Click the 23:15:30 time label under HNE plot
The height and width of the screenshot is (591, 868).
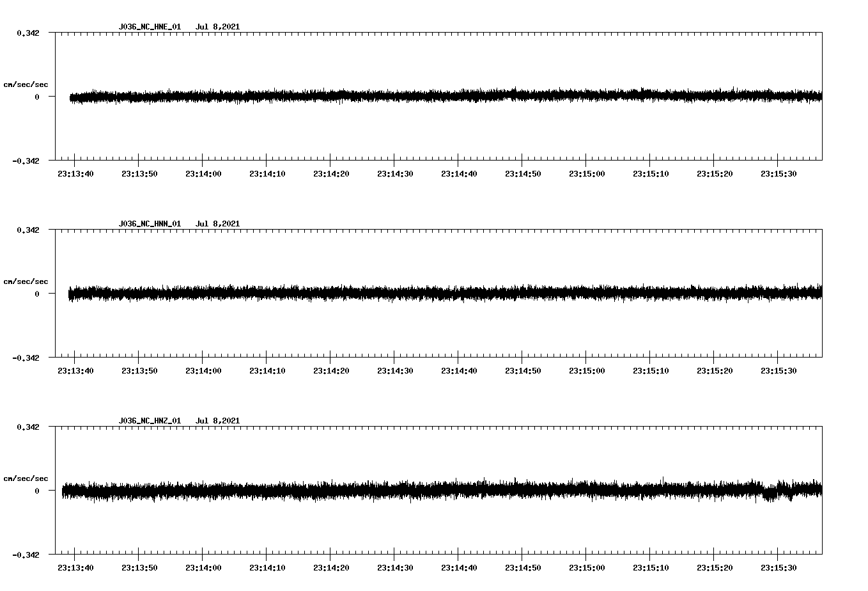pyautogui.click(x=779, y=174)
